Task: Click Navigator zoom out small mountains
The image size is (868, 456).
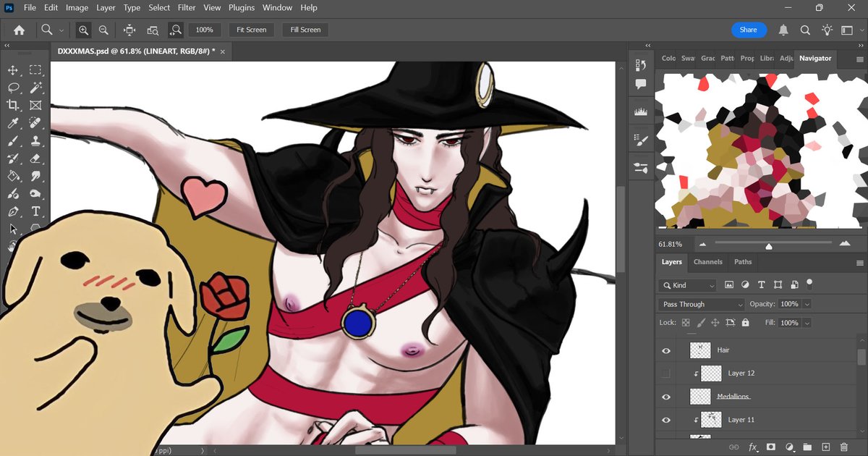Action: click(x=702, y=245)
